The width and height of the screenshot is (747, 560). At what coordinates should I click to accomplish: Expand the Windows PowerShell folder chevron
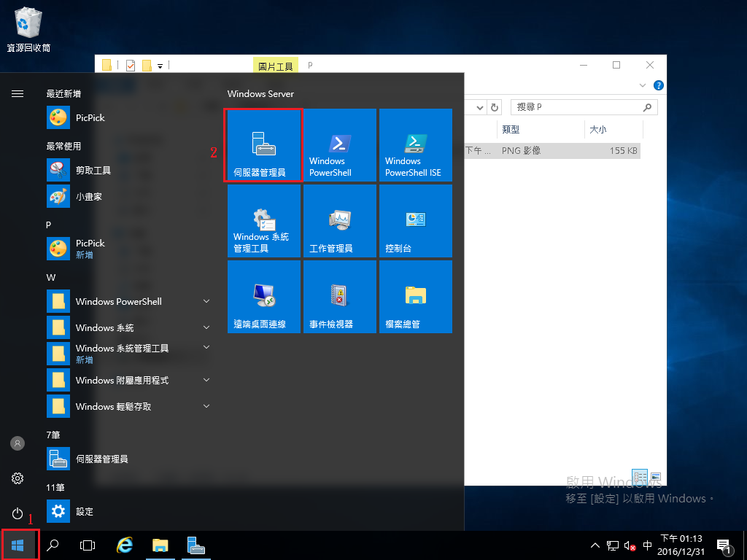coord(206,301)
